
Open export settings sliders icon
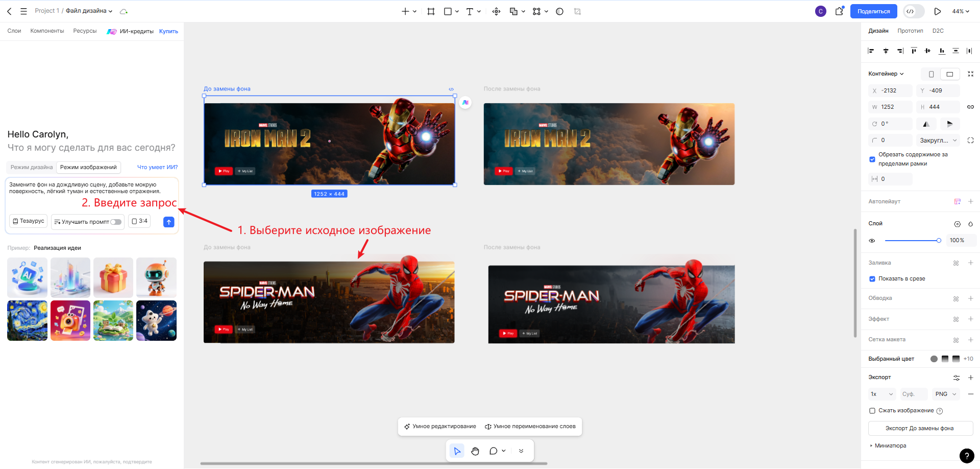click(956, 378)
